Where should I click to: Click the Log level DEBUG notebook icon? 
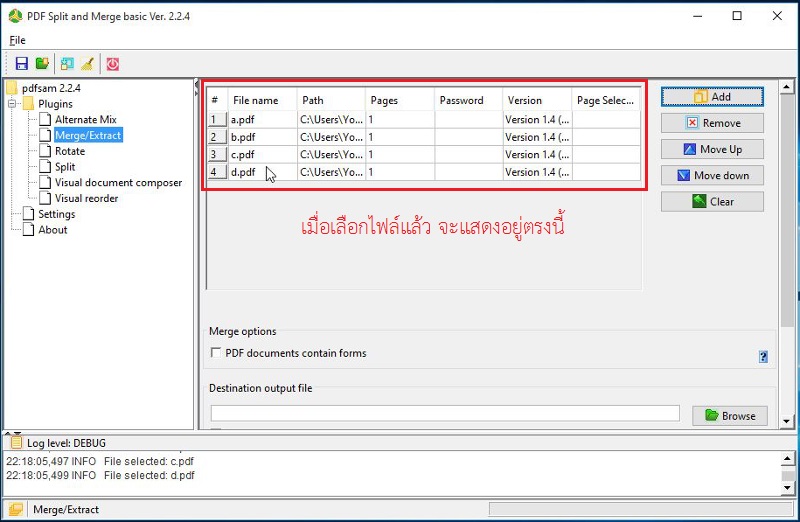(16, 442)
